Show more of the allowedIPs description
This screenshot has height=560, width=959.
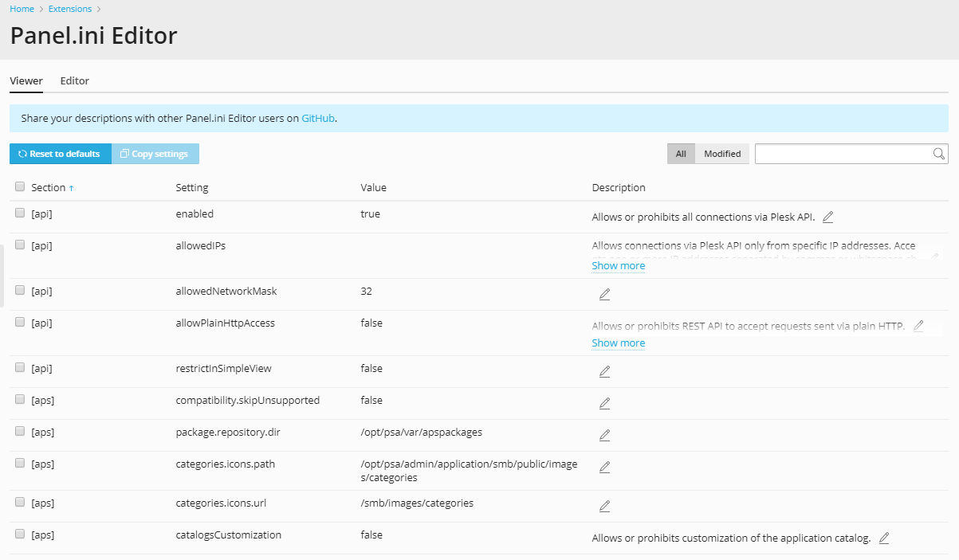[x=618, y=265]
